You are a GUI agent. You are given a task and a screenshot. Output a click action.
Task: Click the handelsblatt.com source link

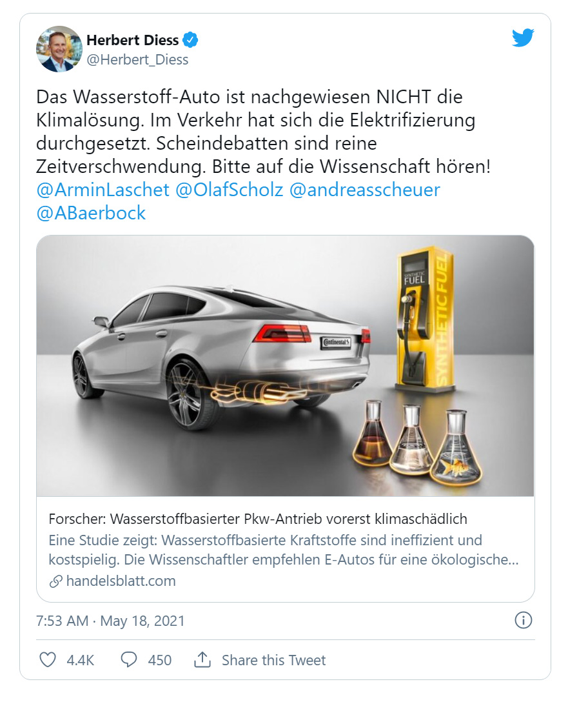tap(121, 581)
